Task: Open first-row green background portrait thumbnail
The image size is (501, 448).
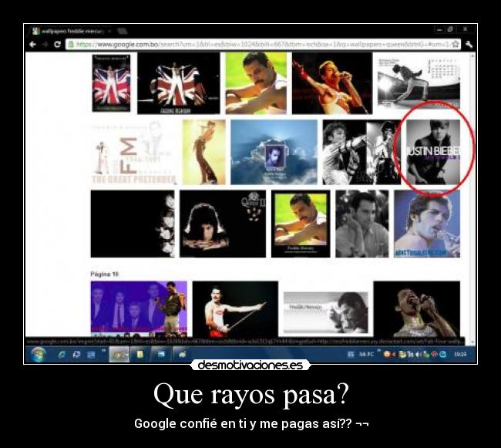Action: pos(256,83)
